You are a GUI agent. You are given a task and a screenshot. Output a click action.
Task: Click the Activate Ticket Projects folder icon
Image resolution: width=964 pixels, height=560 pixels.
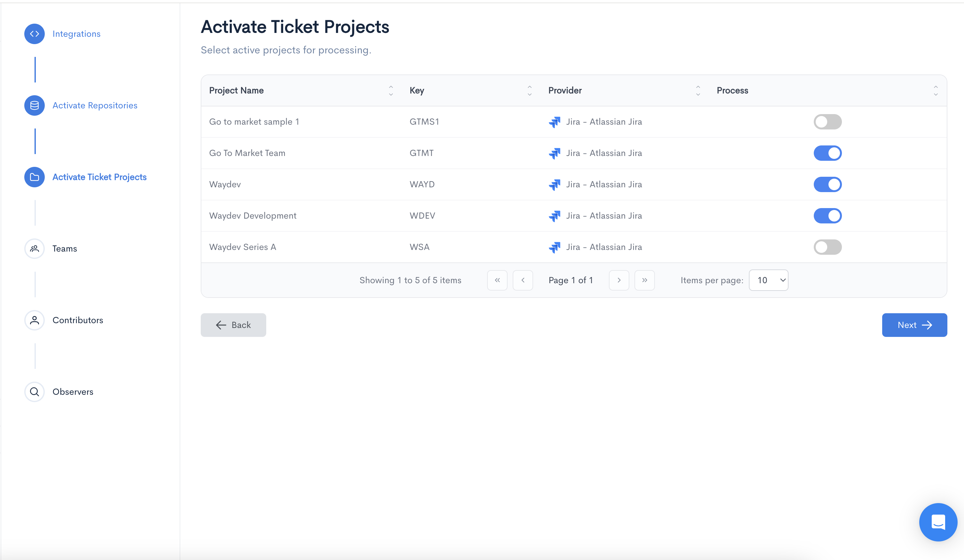click(x=35, y=177)
